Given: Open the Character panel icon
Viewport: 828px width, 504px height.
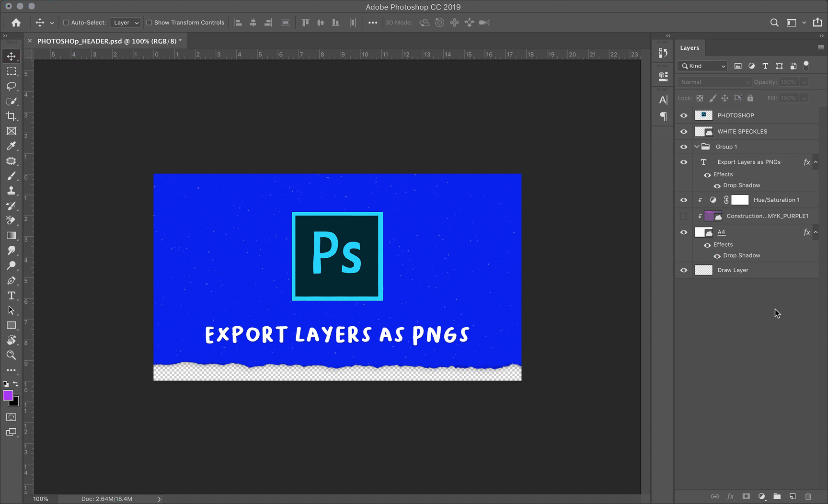Looking at the screenshot, I should point(663,100).
